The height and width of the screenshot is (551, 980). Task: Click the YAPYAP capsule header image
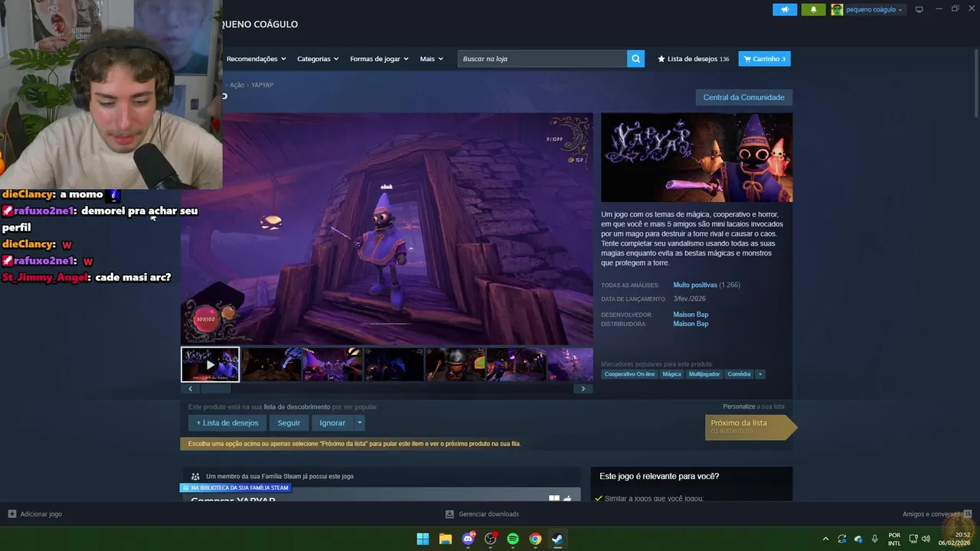click(x=697, y=158)
